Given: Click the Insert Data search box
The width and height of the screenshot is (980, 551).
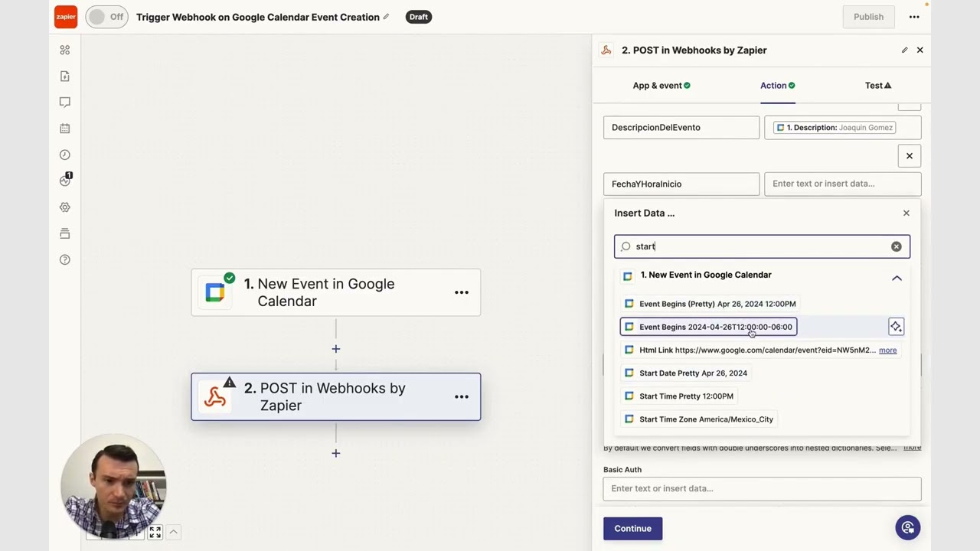Looking at the screenshot, I should pos(762,246).
